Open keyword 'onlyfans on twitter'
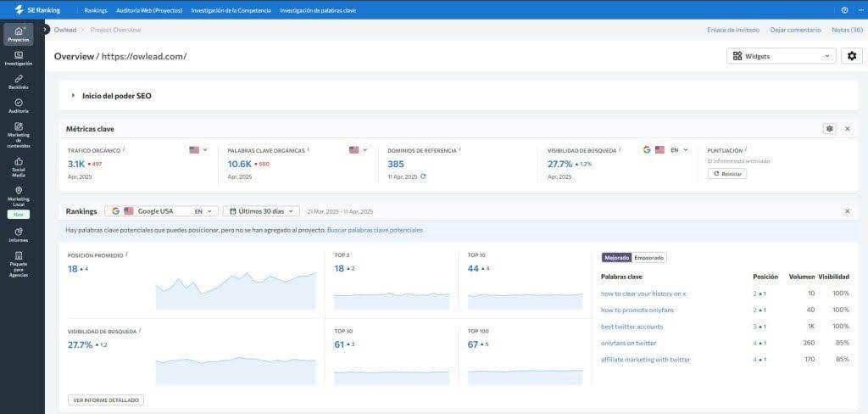Screen dimensions: 868x414 pos(628,343)
